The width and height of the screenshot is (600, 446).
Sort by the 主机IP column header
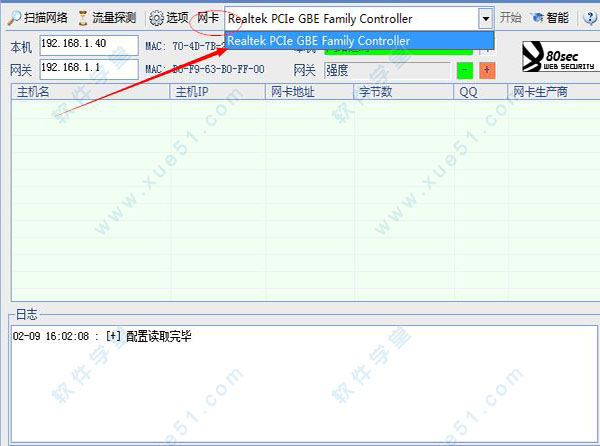click(x=217, y=92)
